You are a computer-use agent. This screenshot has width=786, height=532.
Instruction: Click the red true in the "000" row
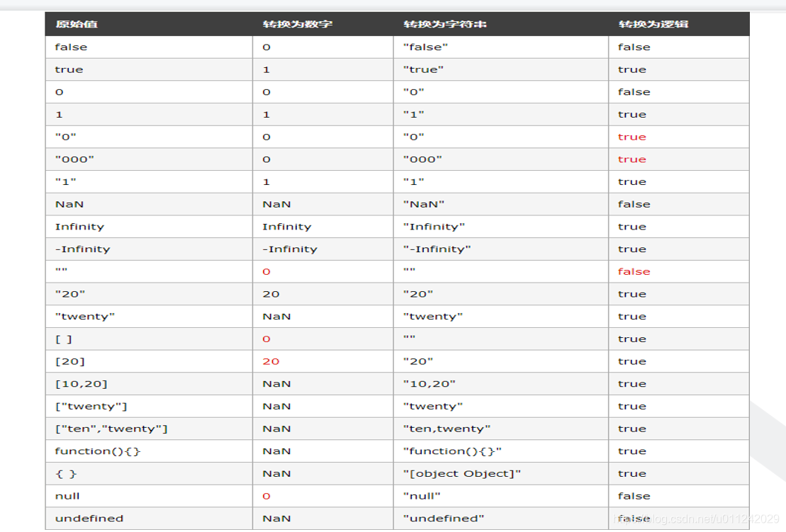[x=631, y=159]
